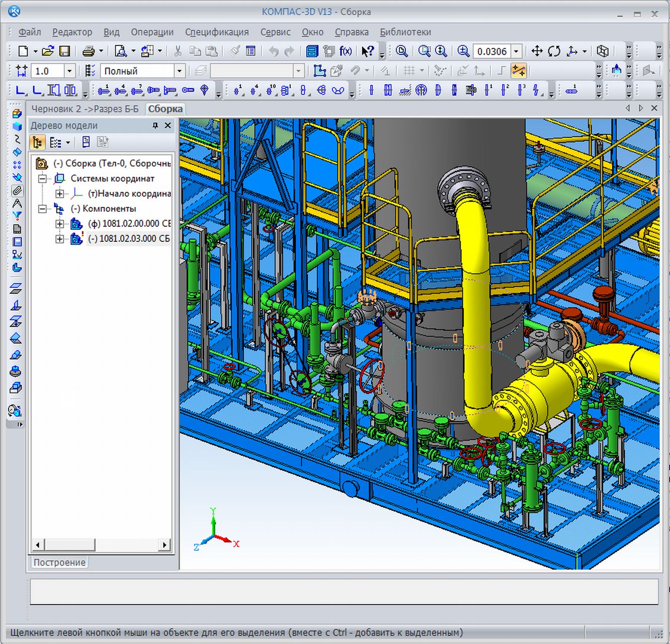Pin the Дерево модели panel
Screen dimensions: 670x644
[155, 126]
